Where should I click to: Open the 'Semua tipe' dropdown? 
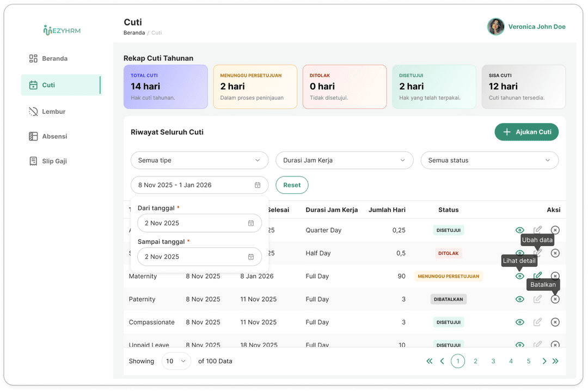[x=199, y=160]
